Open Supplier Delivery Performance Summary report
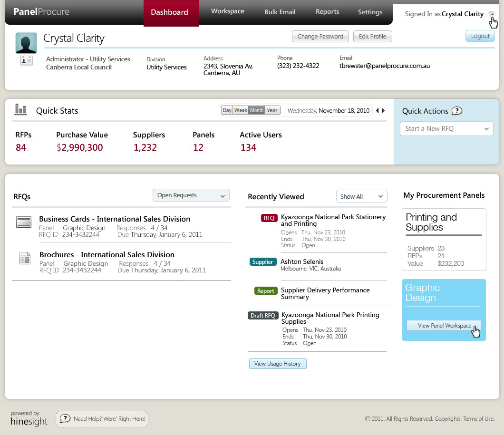 [325, 293]
